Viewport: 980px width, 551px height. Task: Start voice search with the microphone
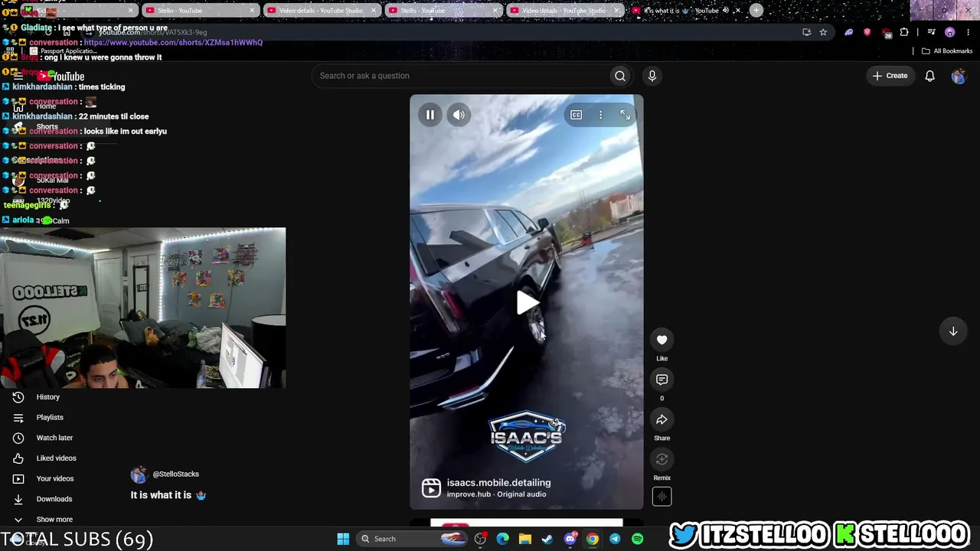click(652, 76)
